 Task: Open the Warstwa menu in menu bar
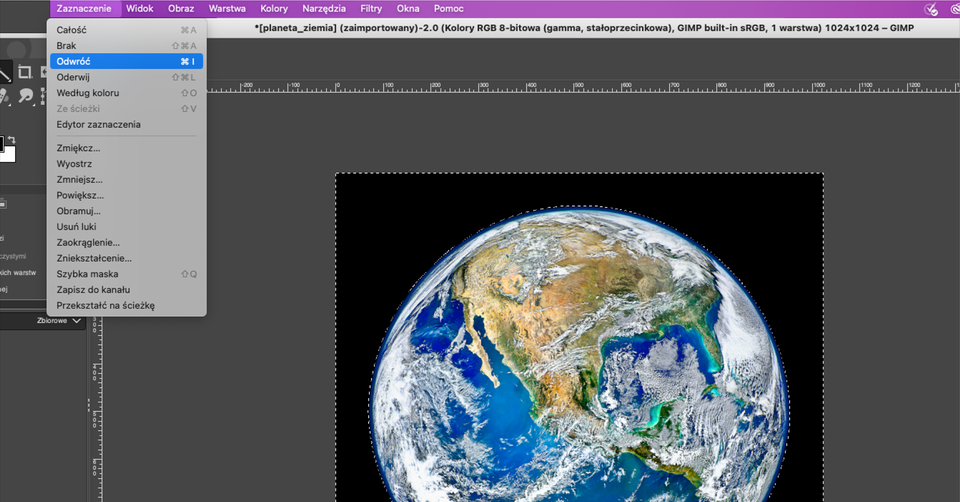click(x=227, y=9)
